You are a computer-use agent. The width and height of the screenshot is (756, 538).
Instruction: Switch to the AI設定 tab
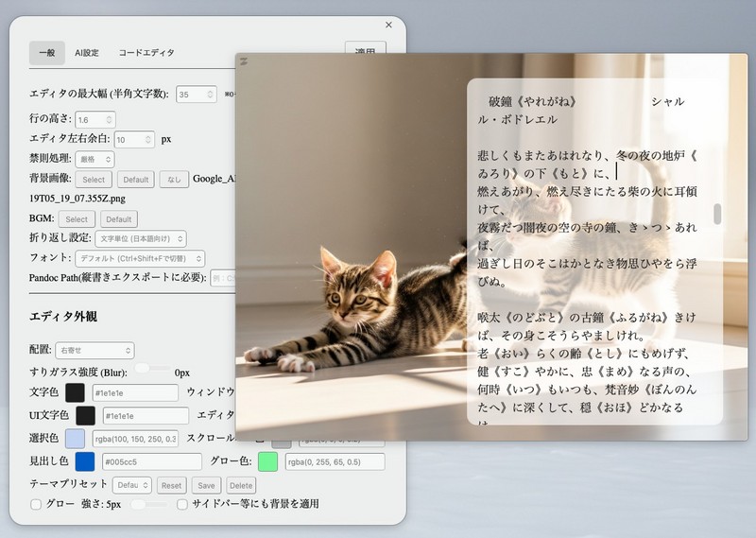click(x=87, y=53)
